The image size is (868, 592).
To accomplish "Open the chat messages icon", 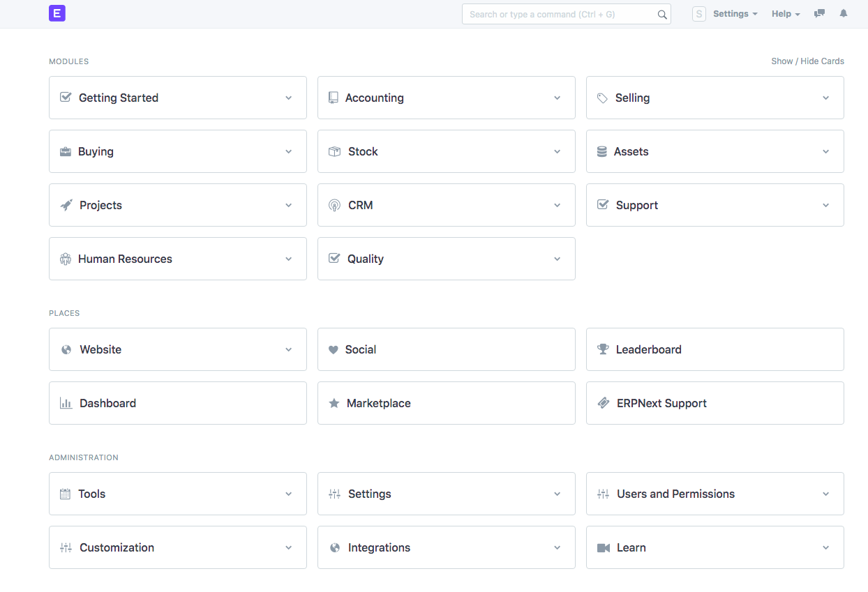I will (x=819, y=14).
